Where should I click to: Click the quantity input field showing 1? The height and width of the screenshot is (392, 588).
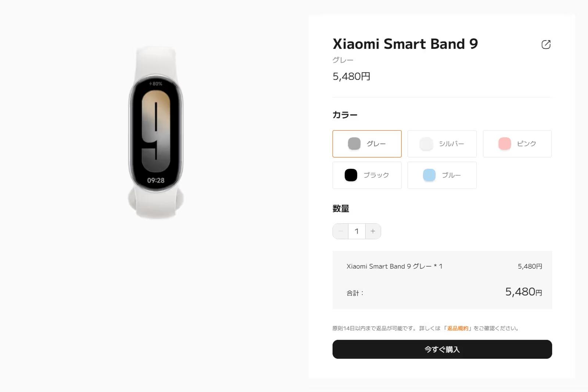point(356,231)
